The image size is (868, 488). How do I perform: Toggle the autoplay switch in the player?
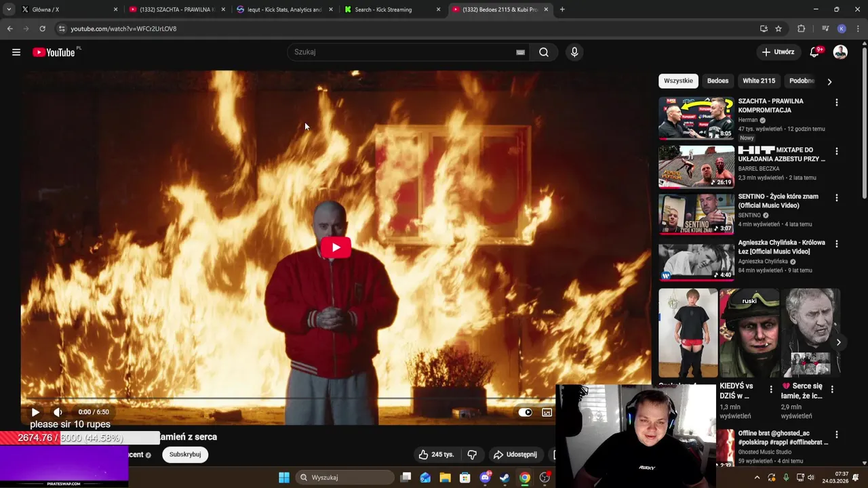pyautogui.click(x=525, y=412)
